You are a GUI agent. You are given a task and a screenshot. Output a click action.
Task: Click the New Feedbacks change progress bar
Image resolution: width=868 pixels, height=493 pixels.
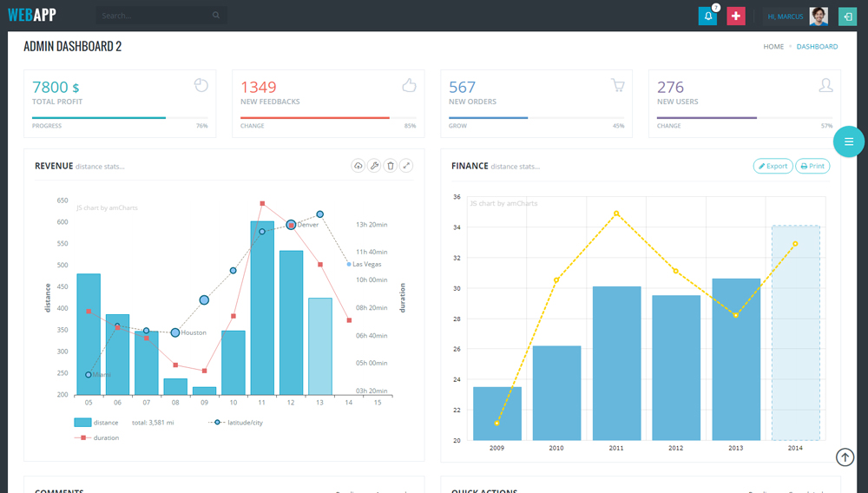pos(328,118)
